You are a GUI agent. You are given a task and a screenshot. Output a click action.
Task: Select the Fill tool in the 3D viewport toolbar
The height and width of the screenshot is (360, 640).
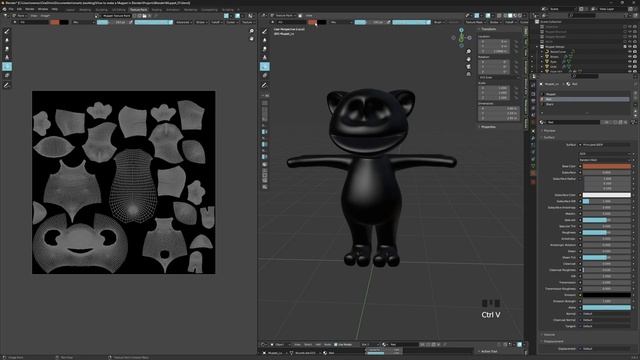[x=264, y=67]
